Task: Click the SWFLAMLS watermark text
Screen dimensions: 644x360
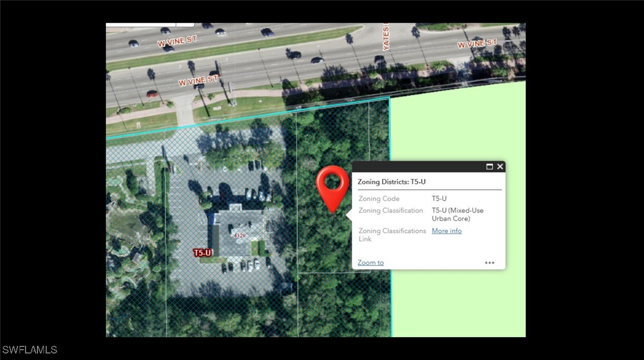Action: pos(29,350)
